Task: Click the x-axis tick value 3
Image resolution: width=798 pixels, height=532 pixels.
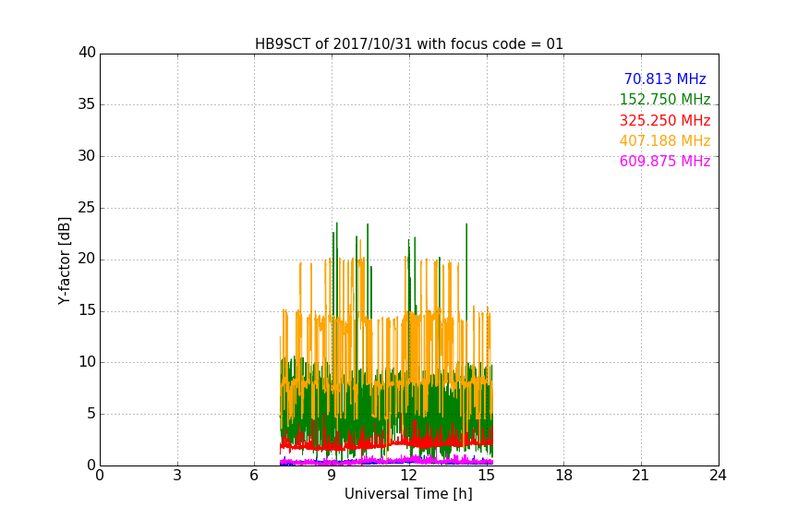Action: point(177,476)
